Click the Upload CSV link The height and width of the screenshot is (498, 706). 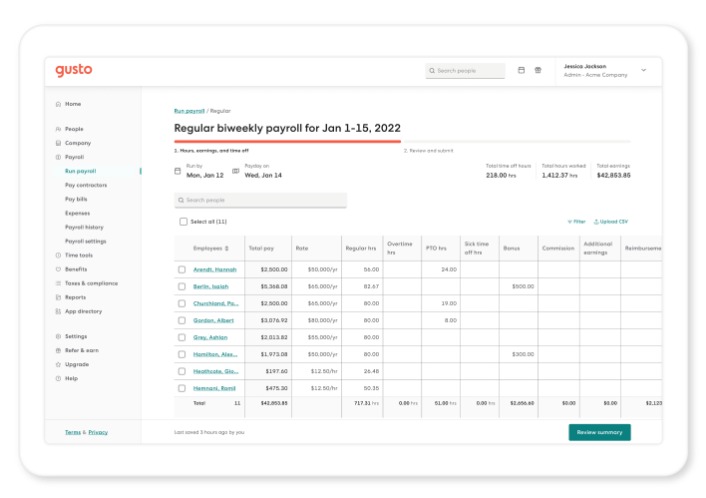pyautogui.click(x=611, y=222)
